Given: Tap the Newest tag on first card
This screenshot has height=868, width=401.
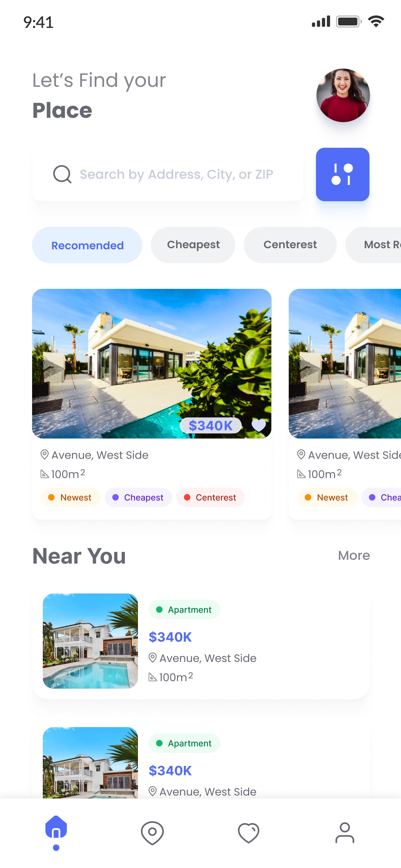Looking at the screenshot, I should pyautogui.click(x=70, y=497).
